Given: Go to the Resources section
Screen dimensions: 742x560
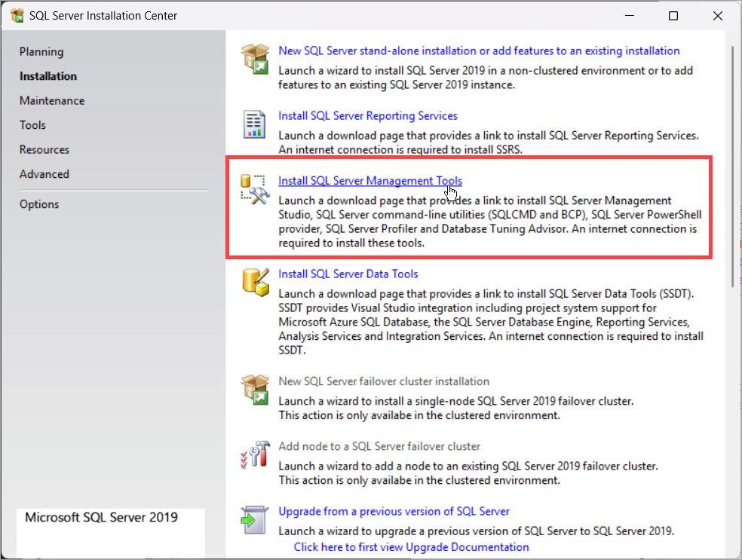Looking at the screenshot, I should tap(44, 150).
